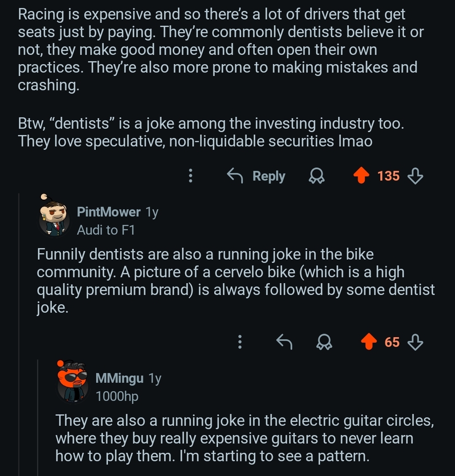The width and height of the screenshot is (455, 476).
Task: Award PintMower's bike community comment
Action: [x=324, y=341]
